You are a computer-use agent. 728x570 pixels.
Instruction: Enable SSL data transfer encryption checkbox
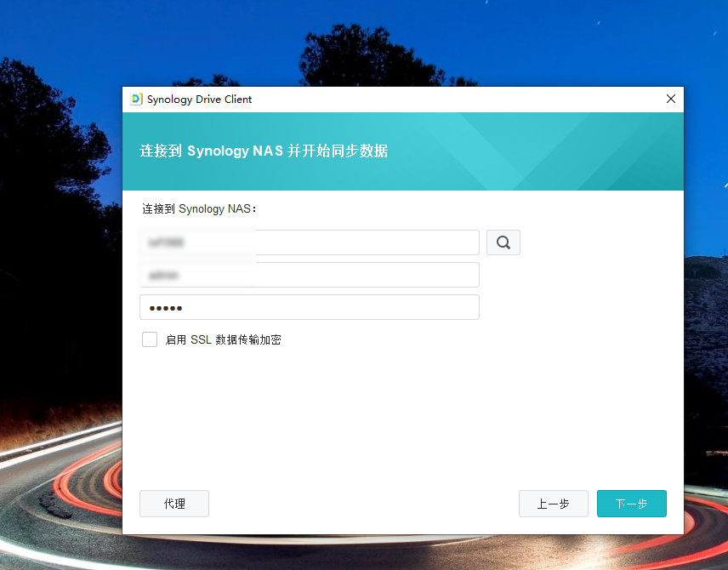click(150, 339)
